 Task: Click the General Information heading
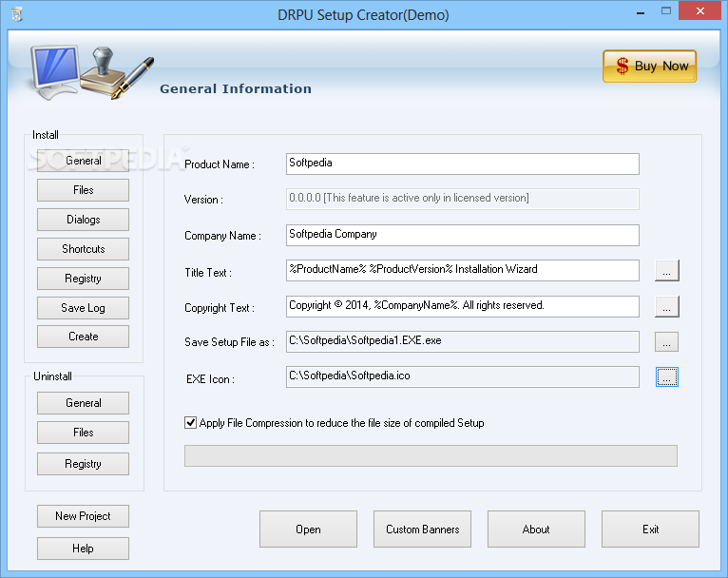point(236,88)
